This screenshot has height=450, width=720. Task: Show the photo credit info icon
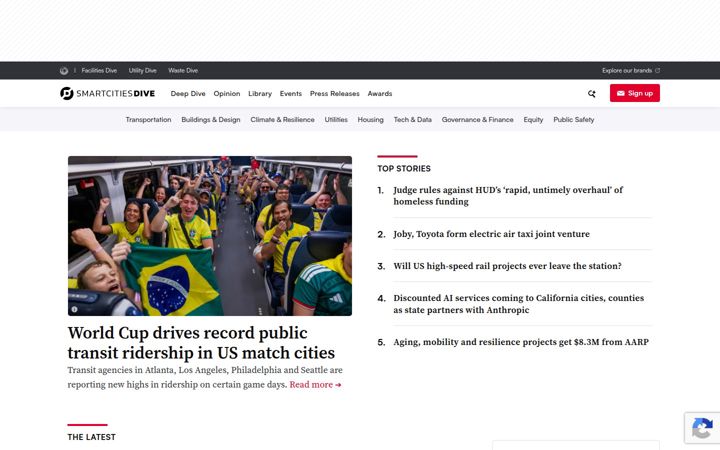74,309
